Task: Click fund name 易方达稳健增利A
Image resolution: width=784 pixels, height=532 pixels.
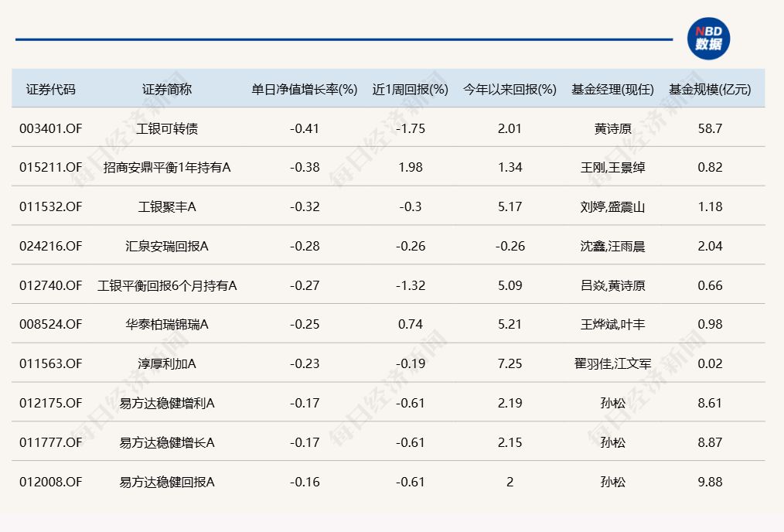Action: coord(167,403)
